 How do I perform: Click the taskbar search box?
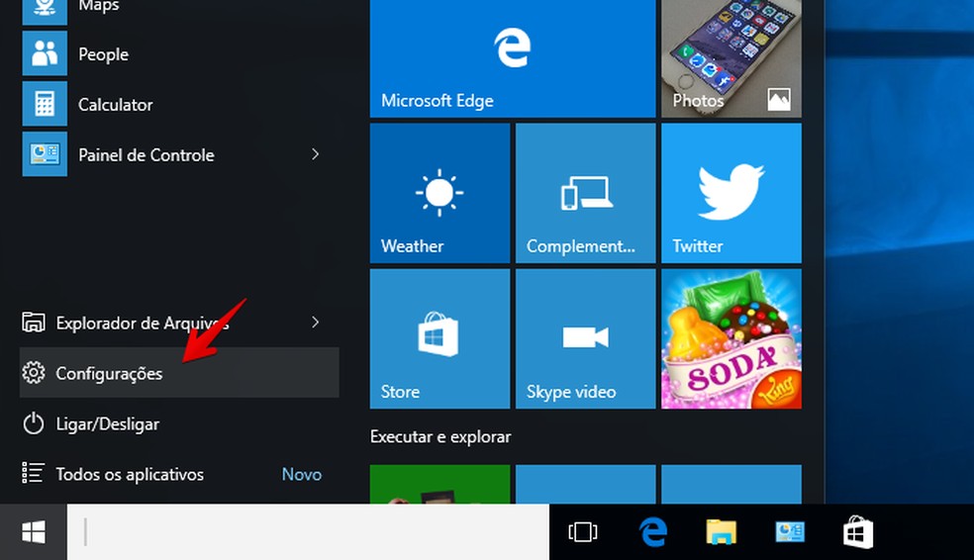[x=308, y=532]
